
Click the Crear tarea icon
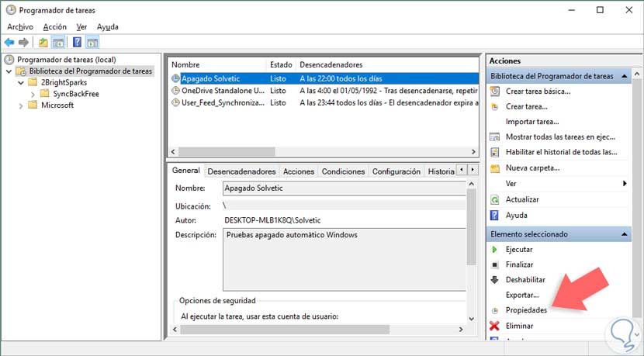[x=495, y=107]
